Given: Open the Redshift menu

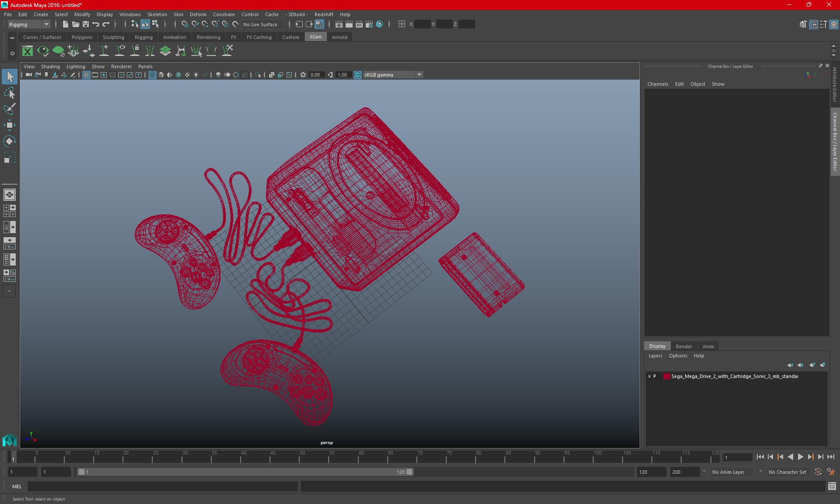Looking at the screenshot, I should pyautogui.click(x=324, y=14).
